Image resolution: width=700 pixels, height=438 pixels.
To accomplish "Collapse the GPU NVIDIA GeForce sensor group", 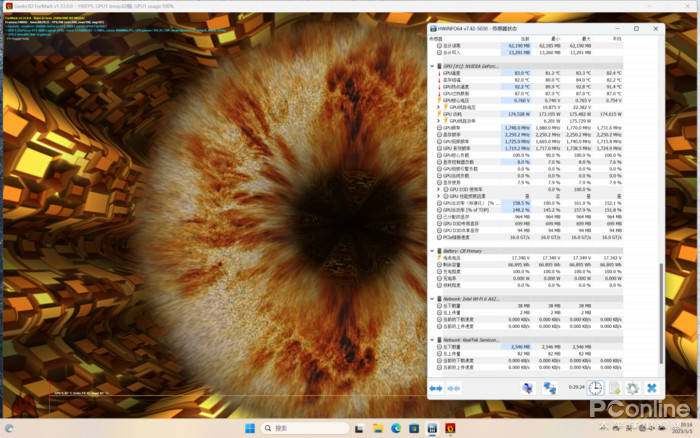I will pyautogui.click(x=433, y=65).
